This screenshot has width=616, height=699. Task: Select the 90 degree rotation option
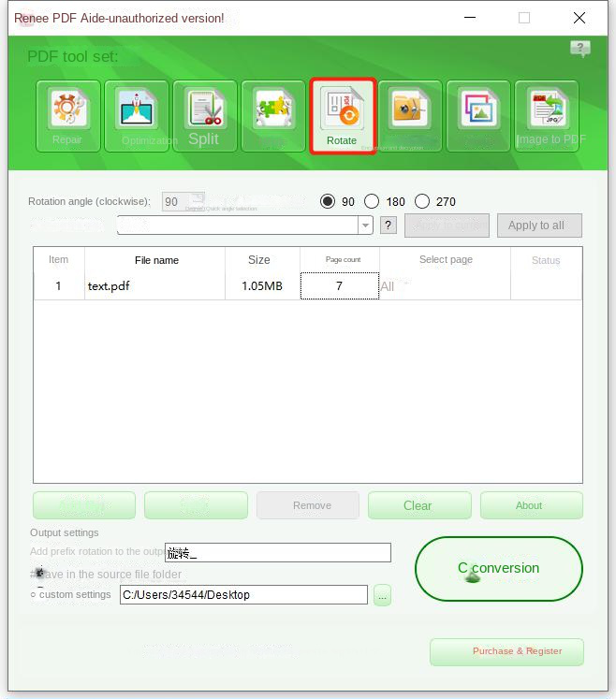pos(328,201)
